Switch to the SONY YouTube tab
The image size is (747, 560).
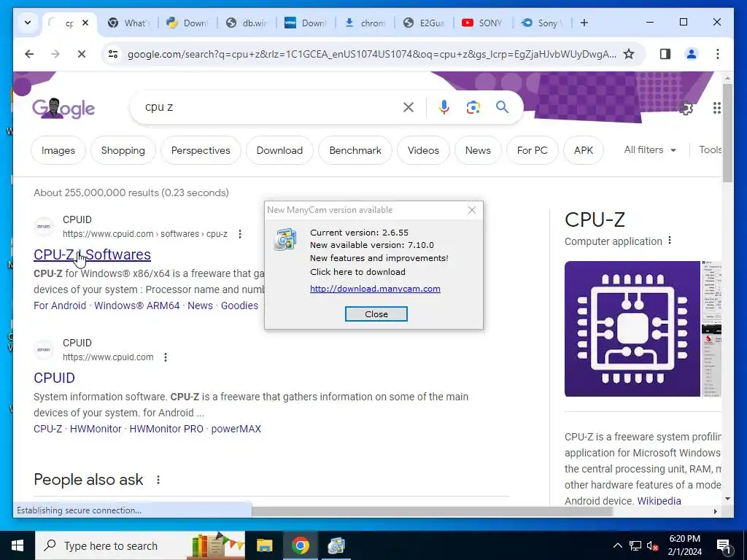(x=483, y=23)
